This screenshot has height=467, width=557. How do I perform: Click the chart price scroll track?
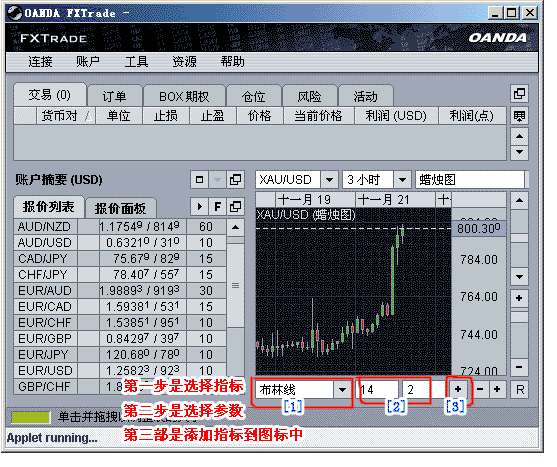coord(519,239)
